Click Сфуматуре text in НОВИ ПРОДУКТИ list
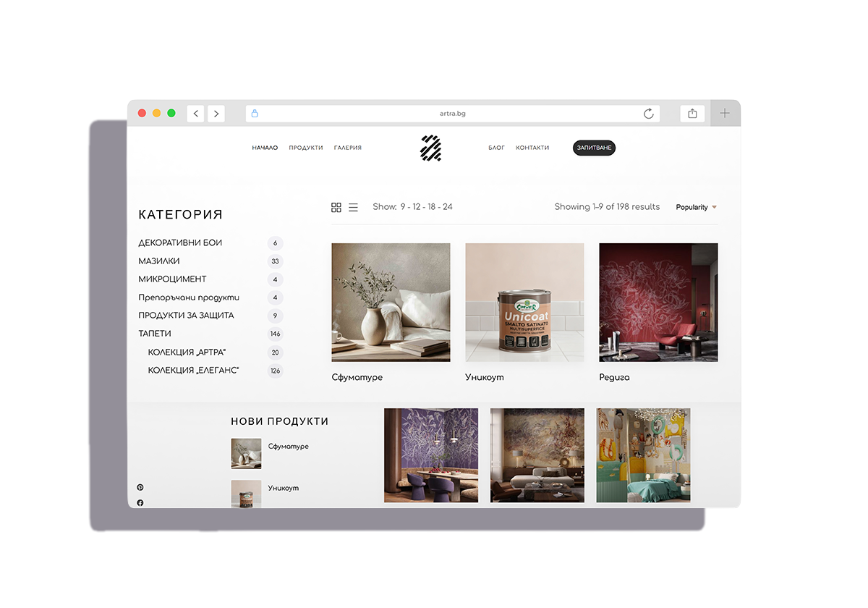 (289, 447)
